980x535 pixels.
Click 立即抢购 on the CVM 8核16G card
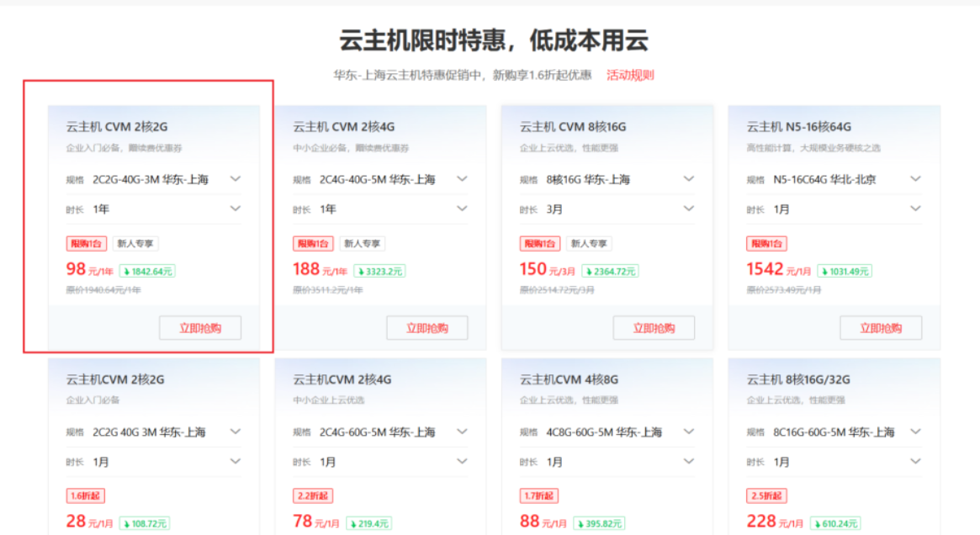pyautogui.click(x=654, y=328)
